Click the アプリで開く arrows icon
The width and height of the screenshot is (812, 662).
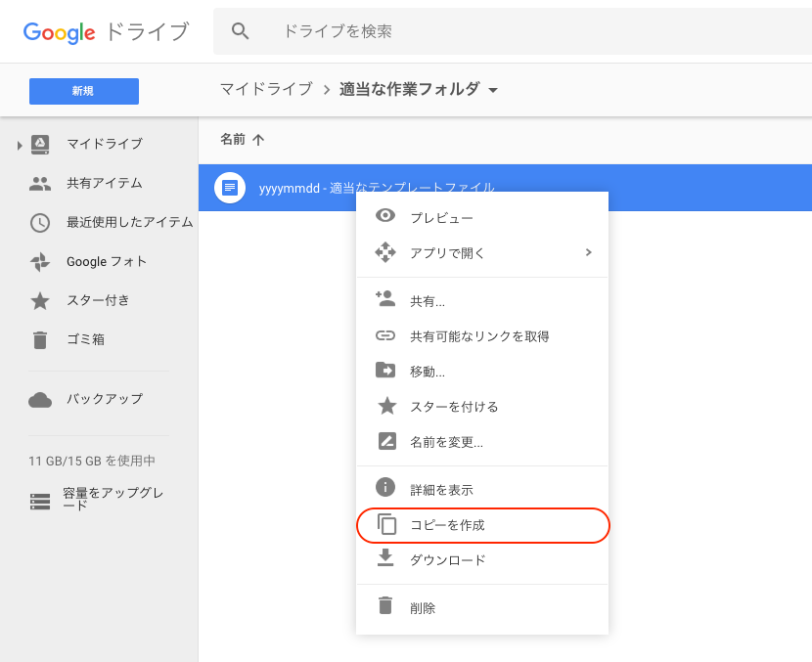point(385,252)
